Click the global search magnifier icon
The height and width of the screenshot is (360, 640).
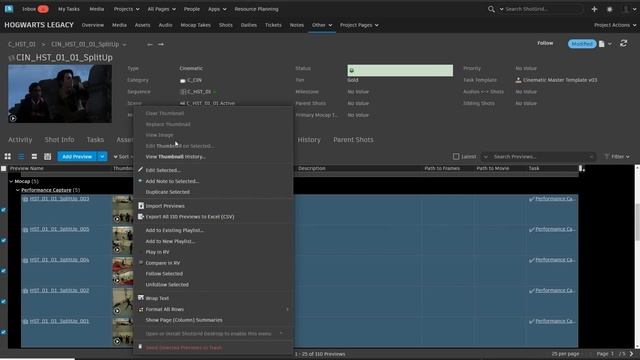pyautogui.click(x=491, y=9)
